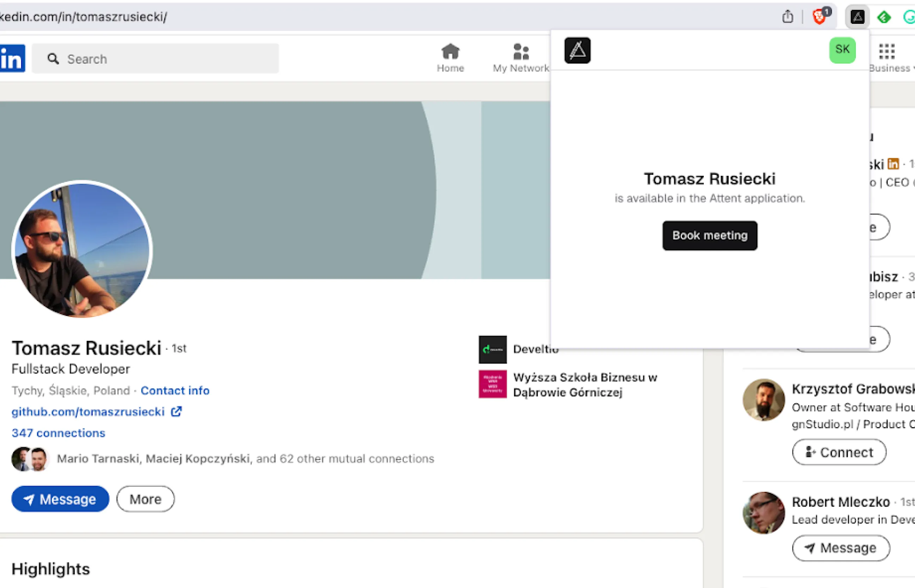Click the share page icon in address bar
The width and height of the screenshot is (915, 588).
click(787, 17)
